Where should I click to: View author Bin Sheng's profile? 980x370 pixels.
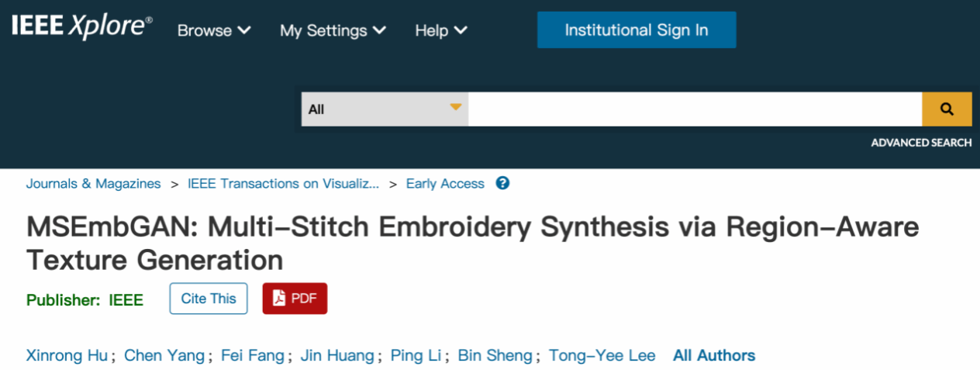(495, 355)
